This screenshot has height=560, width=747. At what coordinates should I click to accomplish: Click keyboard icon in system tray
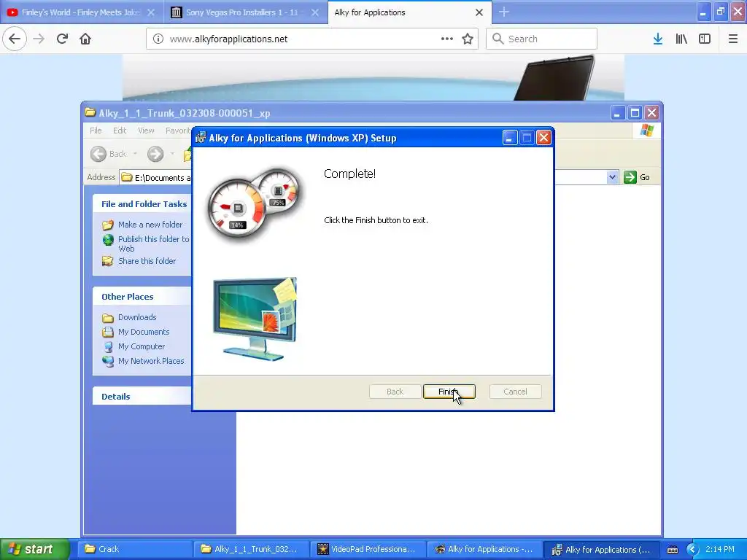pos(672,550)
